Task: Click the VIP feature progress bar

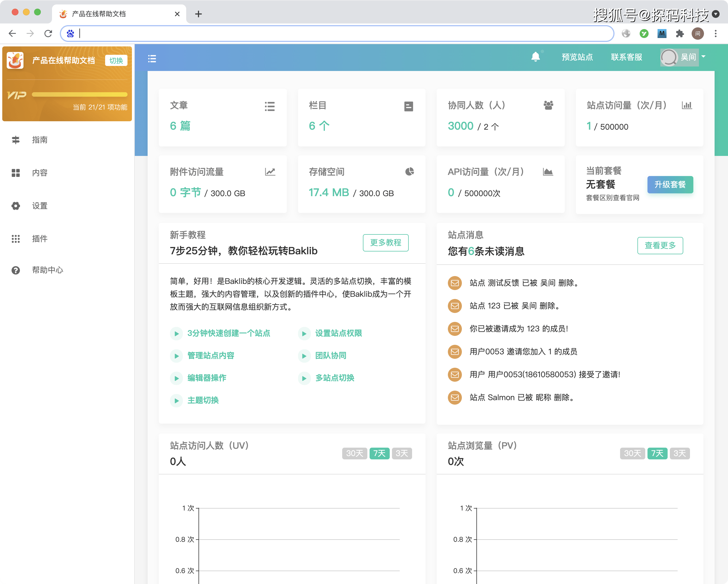Action: pyautogui.click(x=80, y=94)
